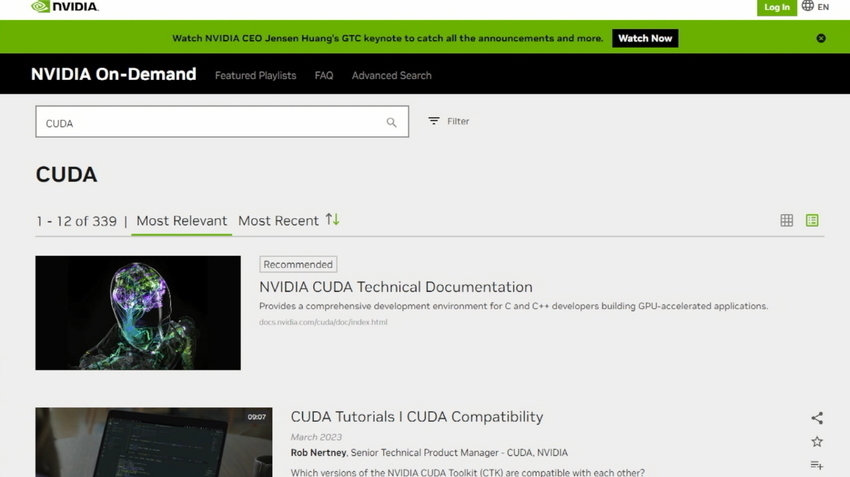Click the Log In button
This screenshot has width=850, height=477.
click(x=777, y=7)
